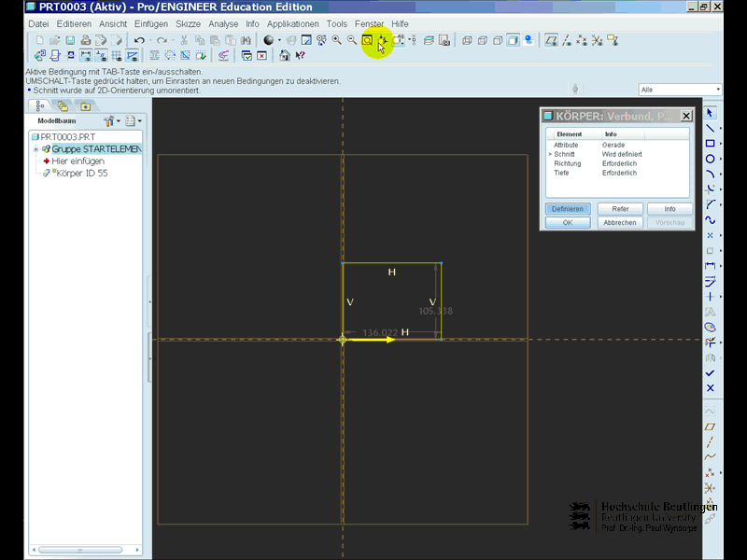Toggle sketch vertex display
This screenshot has height=560, width=747.
[x=132, y=56]
